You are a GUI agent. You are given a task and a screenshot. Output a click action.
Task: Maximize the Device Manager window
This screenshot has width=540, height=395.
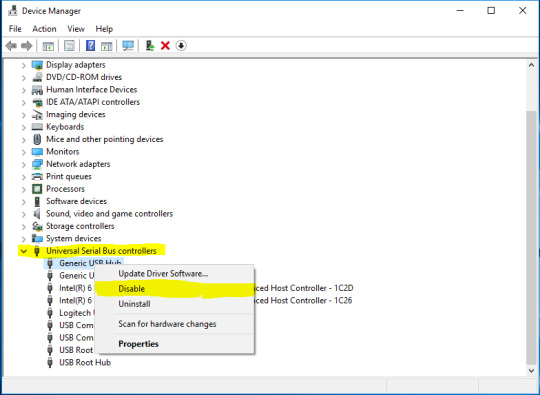[491, 11]
